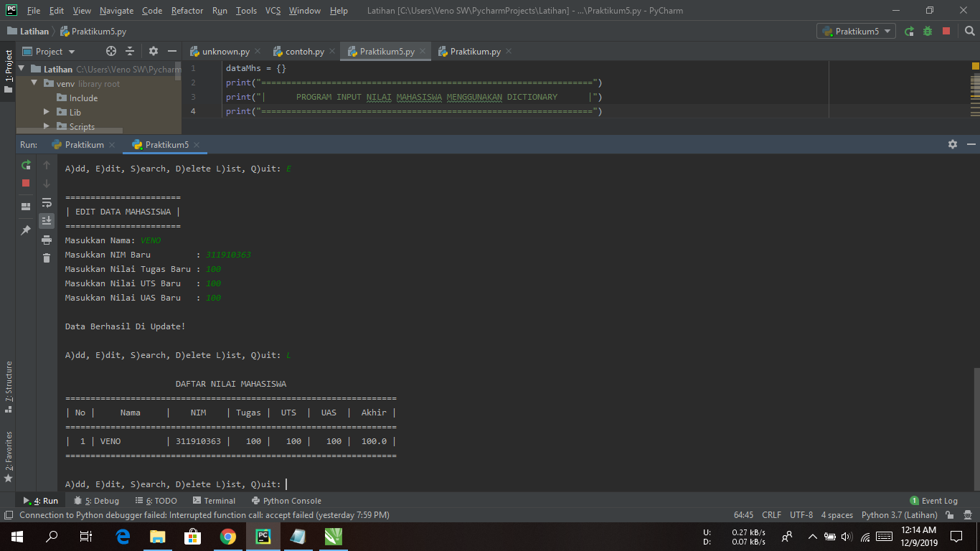Start debugging with the bug icon
Screen dimensions: 980x551
(x=928, y=31)
